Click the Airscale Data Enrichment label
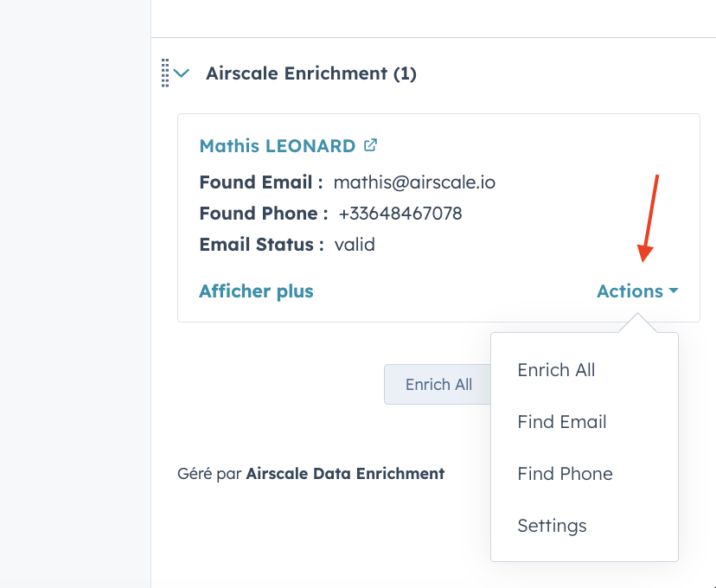The width and height of the screenshot is (716, 588). pos(345,473)
